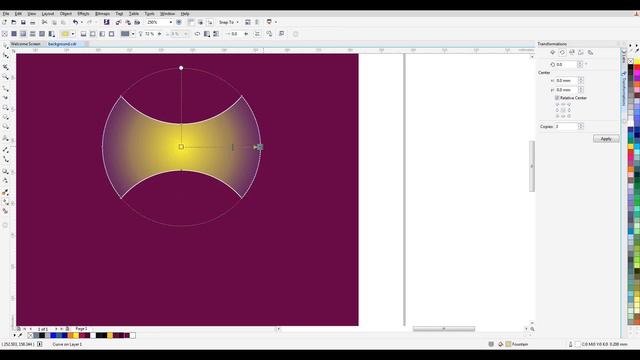Select the Zoom tool in toolbox
This screenshot has height=360, width=640.
(x=5, y=77)
